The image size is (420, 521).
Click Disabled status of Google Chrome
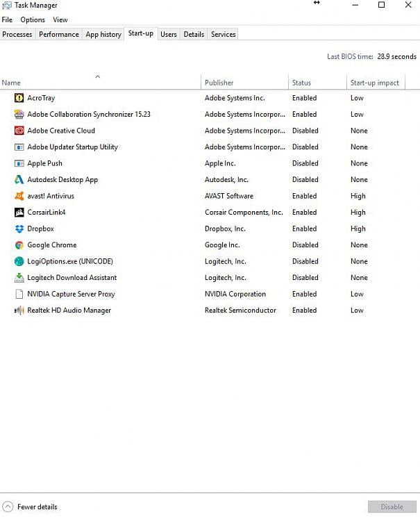coord(305,245)
